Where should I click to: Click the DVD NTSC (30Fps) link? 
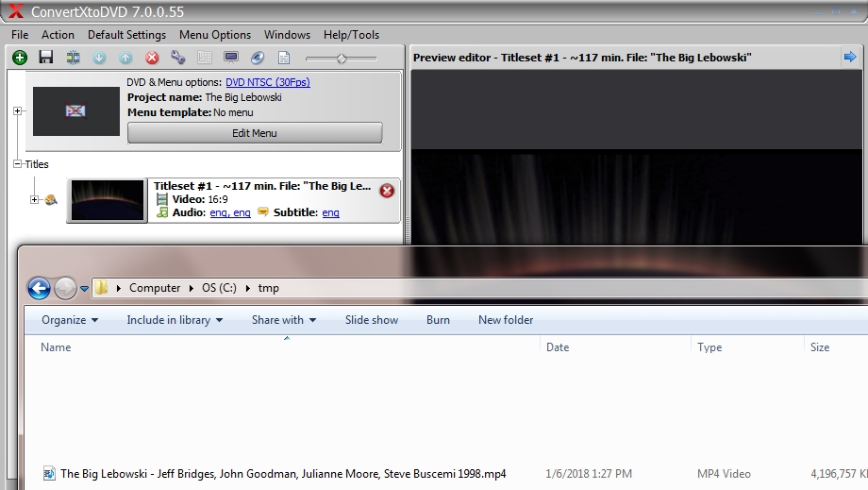[x=267, y=82]
